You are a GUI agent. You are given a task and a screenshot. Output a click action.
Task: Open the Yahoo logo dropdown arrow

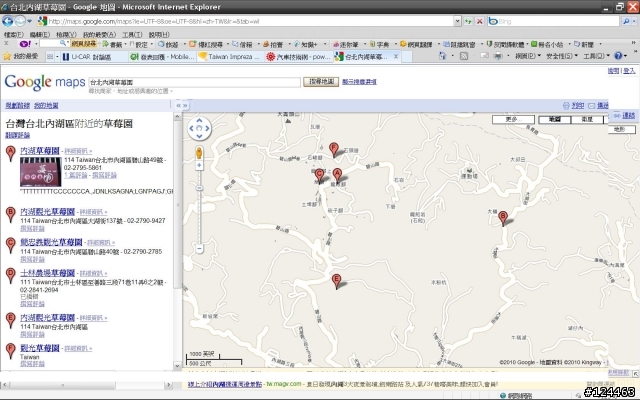coord(36,44)
